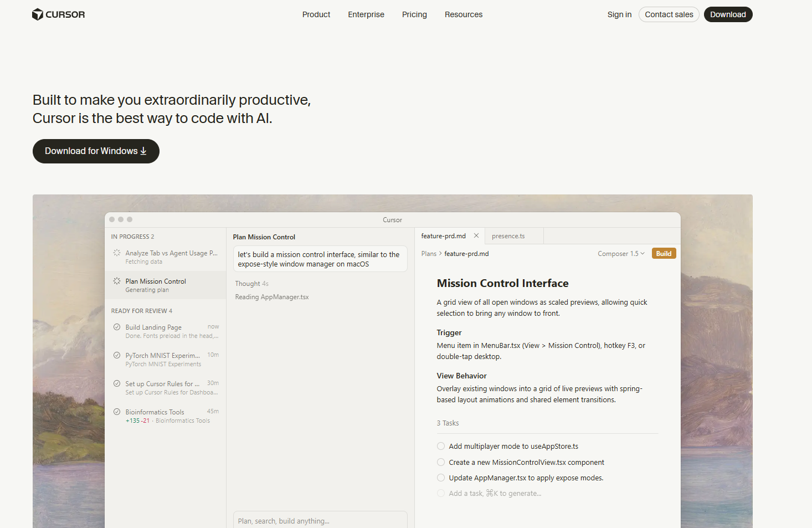Open the Resources menu
Image resolution: width=812 pixels, height=528 pixels.
point(464,14)
